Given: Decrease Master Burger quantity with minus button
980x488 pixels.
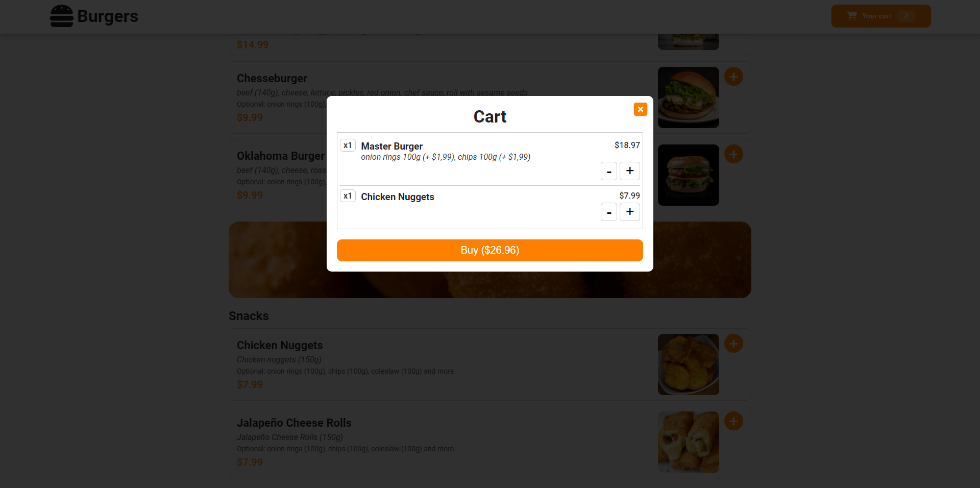Looking at the screenshot, I should pyautogui.click(x=608, y=171).
